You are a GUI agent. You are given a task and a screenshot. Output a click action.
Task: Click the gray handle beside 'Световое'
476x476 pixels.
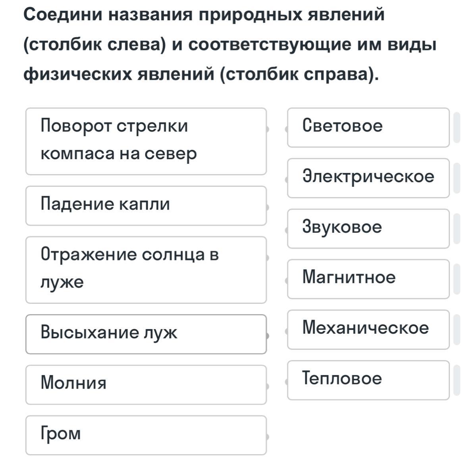pyautogui.click(x=457, y=127)
